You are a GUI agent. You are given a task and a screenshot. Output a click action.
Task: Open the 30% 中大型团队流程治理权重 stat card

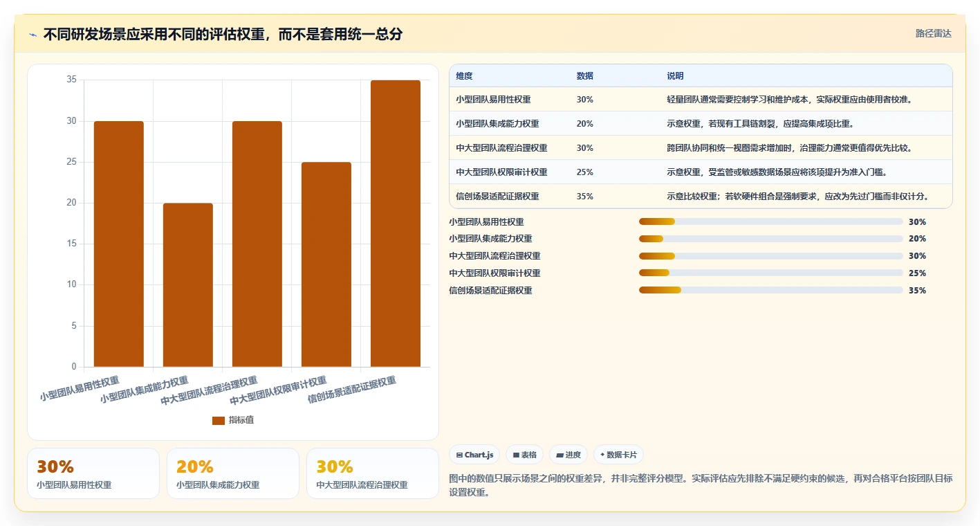tap(373, 473)
